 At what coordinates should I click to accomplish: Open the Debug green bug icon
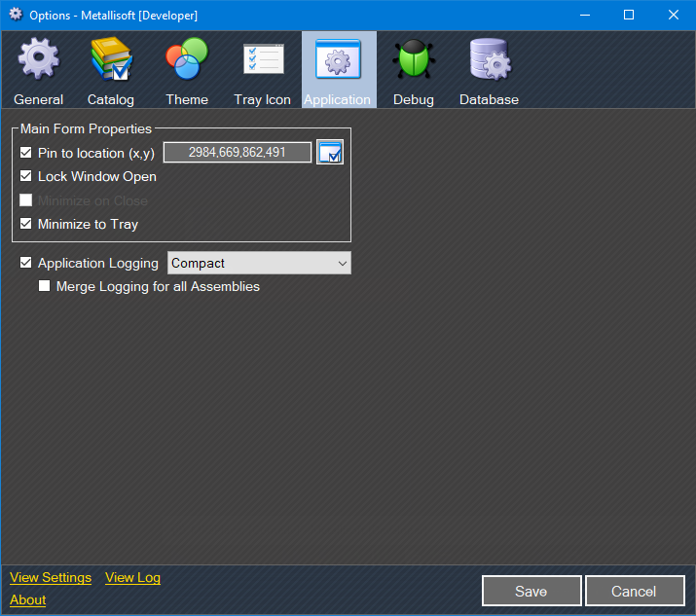(x=414, y=60)
